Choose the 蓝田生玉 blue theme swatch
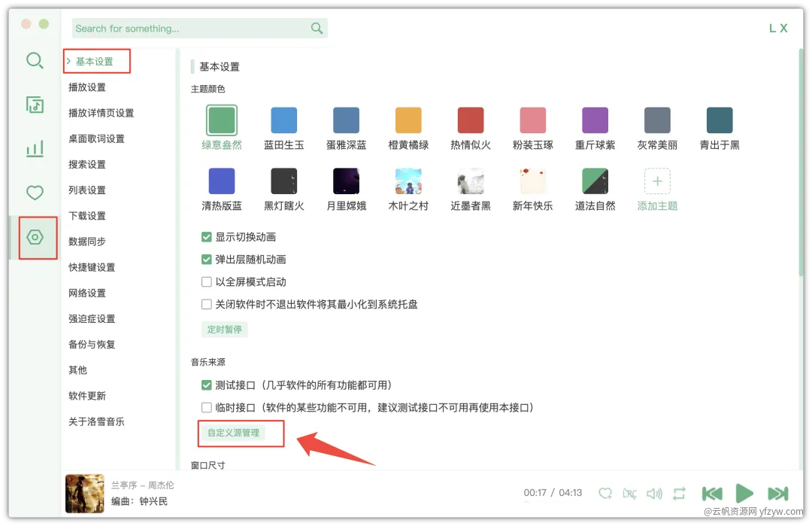The width and height of the screenshot is (812, 526). 284,120
